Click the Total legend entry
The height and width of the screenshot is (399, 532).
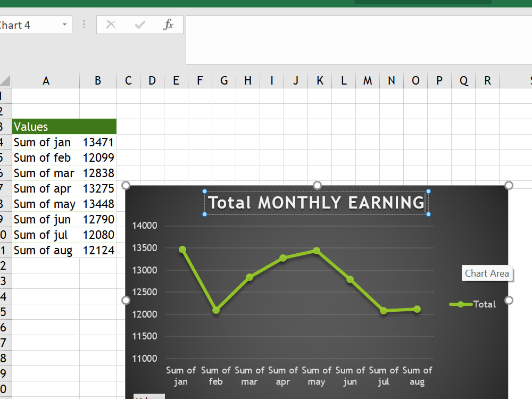(x=472, y=304)
